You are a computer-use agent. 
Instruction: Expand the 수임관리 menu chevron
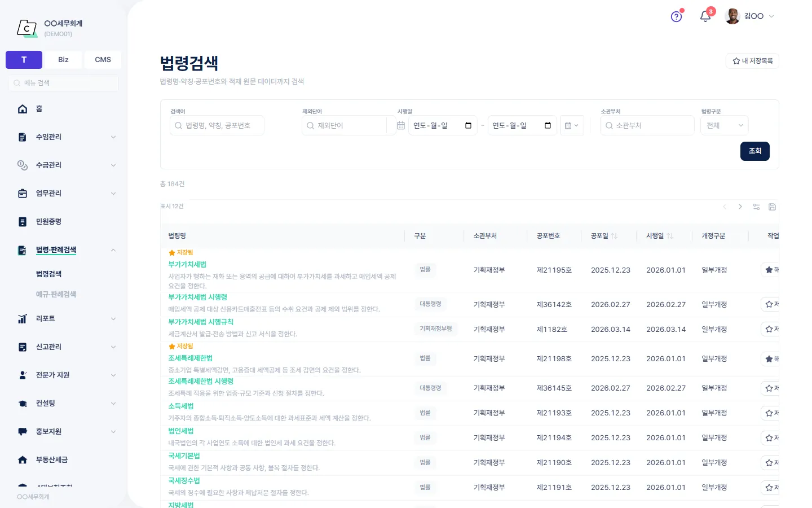tap(113, 137)
